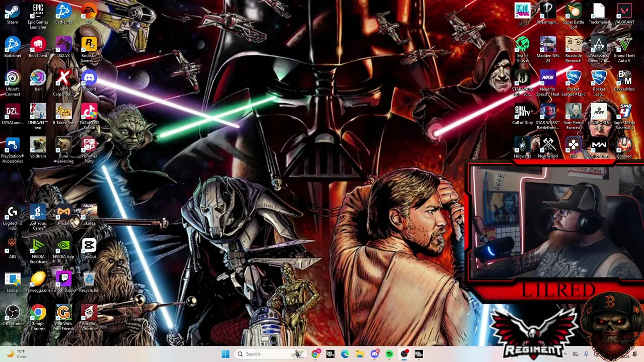Select the Gif Your Game icon

pos(38,218)
